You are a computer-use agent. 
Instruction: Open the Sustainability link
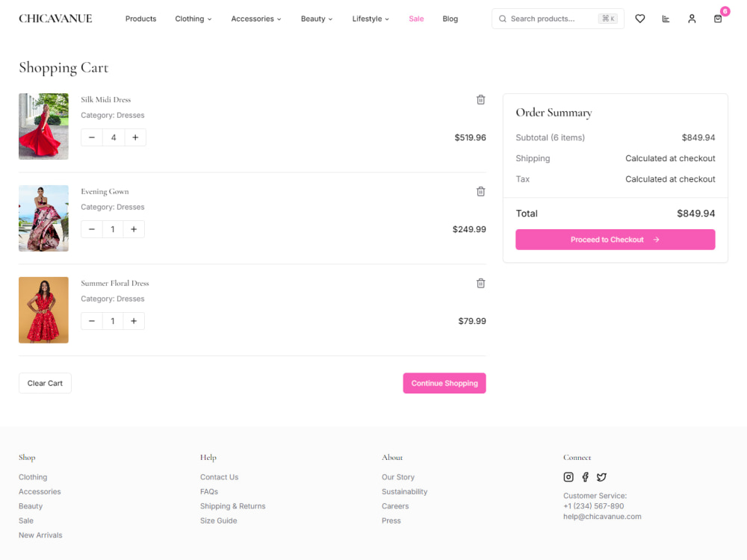click(404, 491)
